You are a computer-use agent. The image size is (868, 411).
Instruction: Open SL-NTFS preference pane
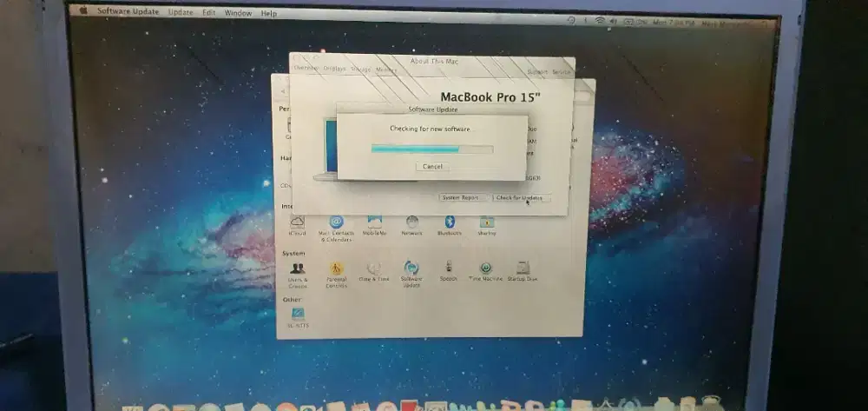pyautogui.click(x=298, y=319)
